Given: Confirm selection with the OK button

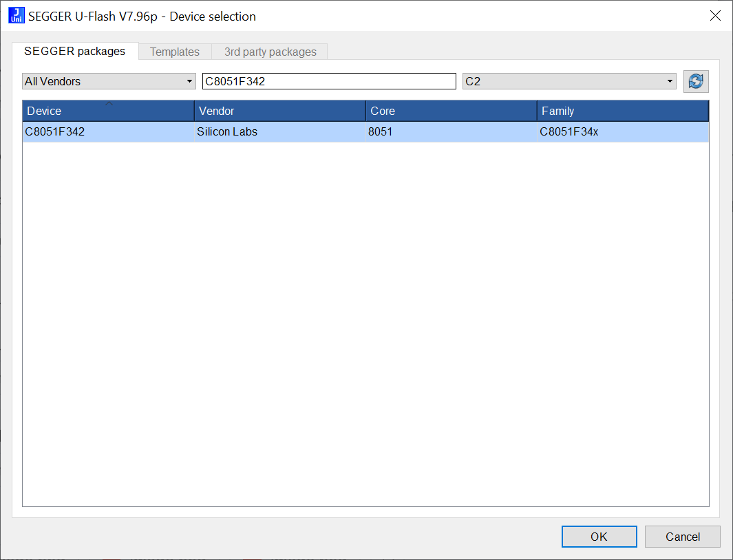Looking at the screenshot, I should [x=599, y=537].
